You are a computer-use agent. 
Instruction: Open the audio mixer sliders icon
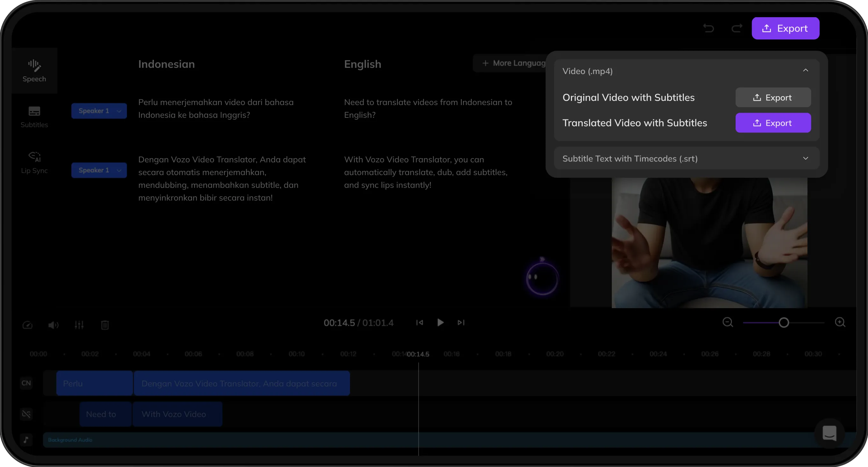79,325
